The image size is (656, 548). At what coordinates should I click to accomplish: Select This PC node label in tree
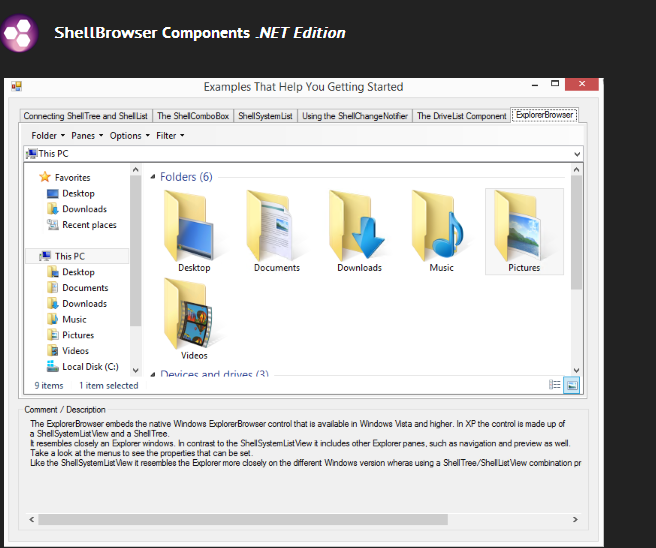pyautogui.click(x=70, y=256)
